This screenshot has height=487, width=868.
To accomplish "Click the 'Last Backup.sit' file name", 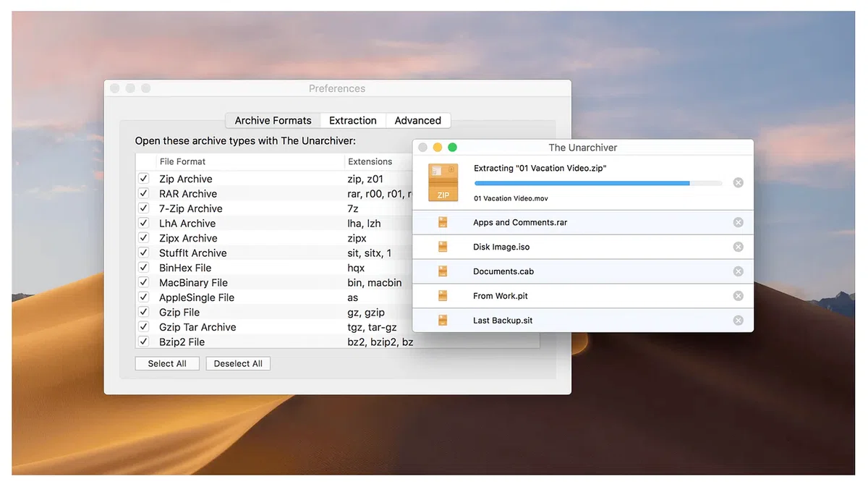I will (503, 321).
